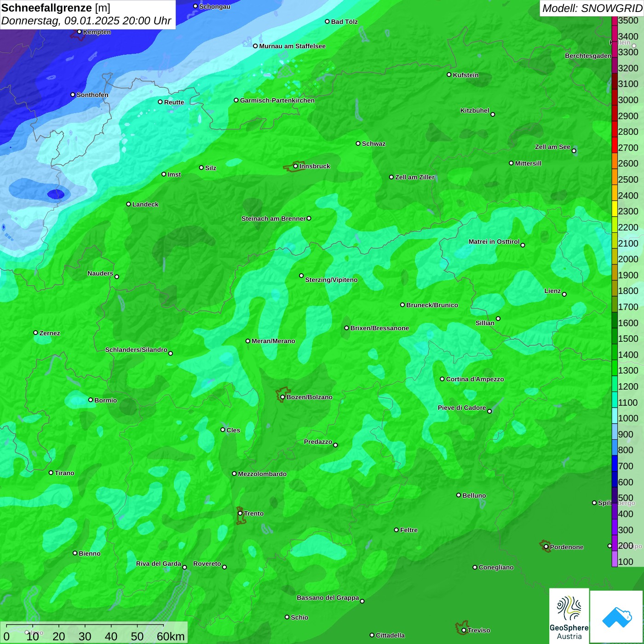Click the Bienno label
The image size is (644, 644).
point(89,553)
